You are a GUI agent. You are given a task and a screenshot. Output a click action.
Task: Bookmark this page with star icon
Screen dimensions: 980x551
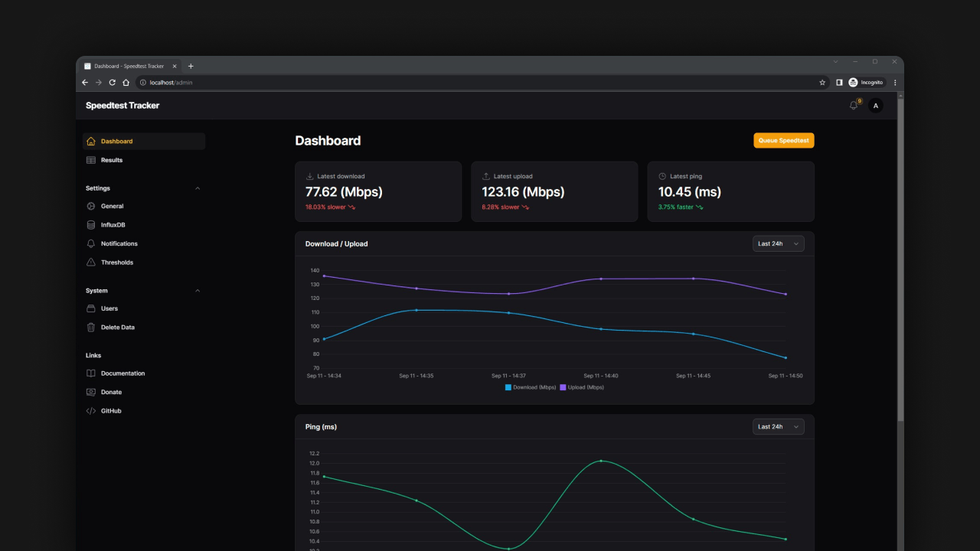(x=822, y=83)
